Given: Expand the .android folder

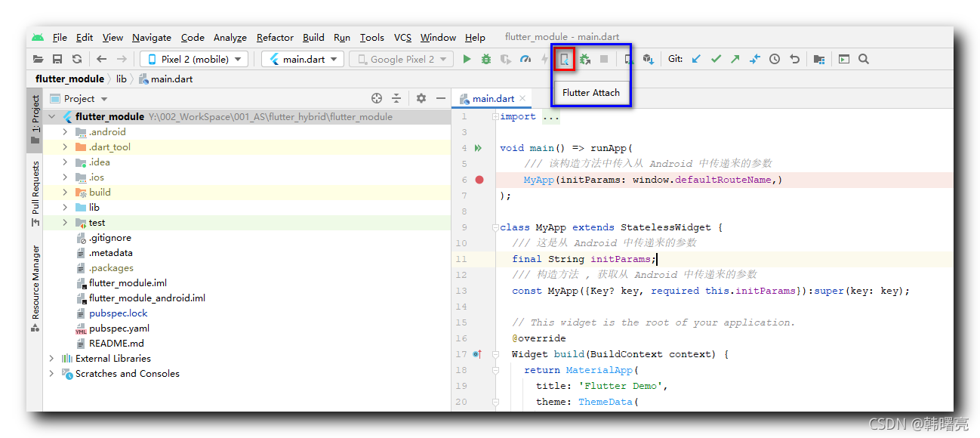Looking at the screenshot, I should click(x=65, y=132).
